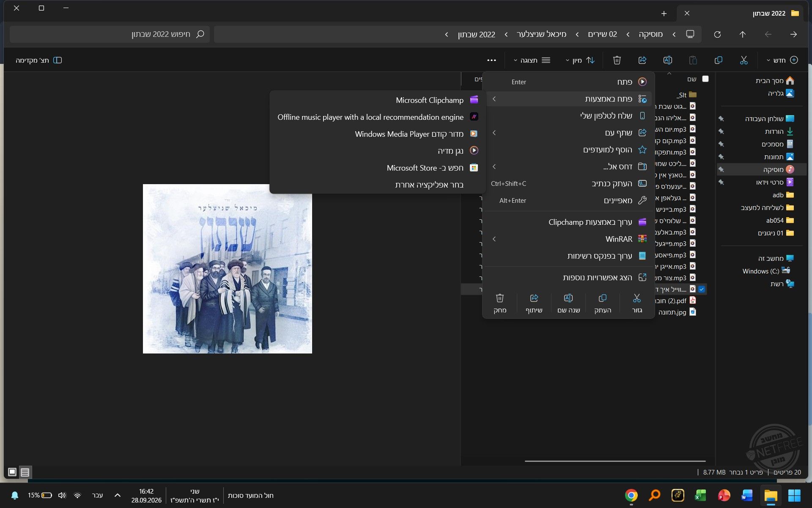
Task: Choose העתק כנתיב (Copy as path) menu entry
Action: click(569, 183)
